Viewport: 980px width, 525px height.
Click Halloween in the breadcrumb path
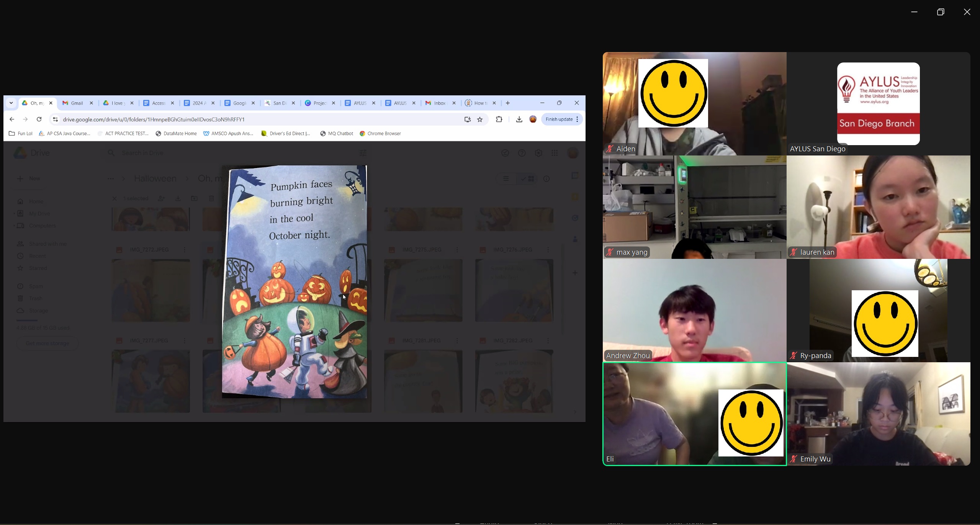click(x=155, y=178)
